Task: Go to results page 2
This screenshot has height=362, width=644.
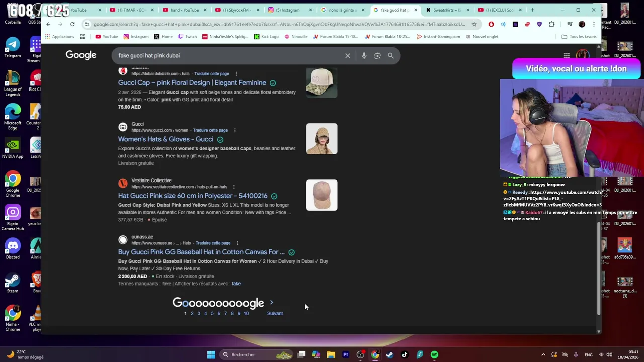Action: (192, 313)
